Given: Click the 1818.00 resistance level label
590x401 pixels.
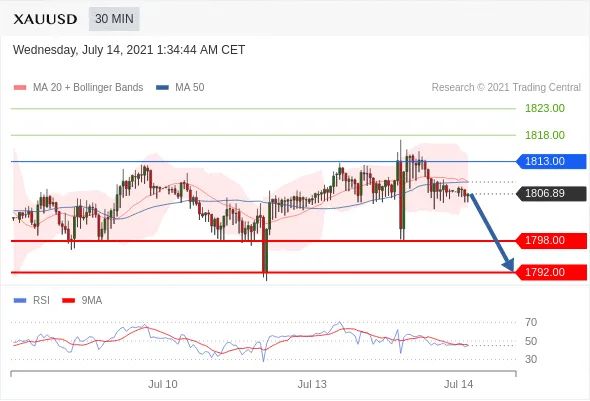Looking at the screenshot, I should coord(545,135).
